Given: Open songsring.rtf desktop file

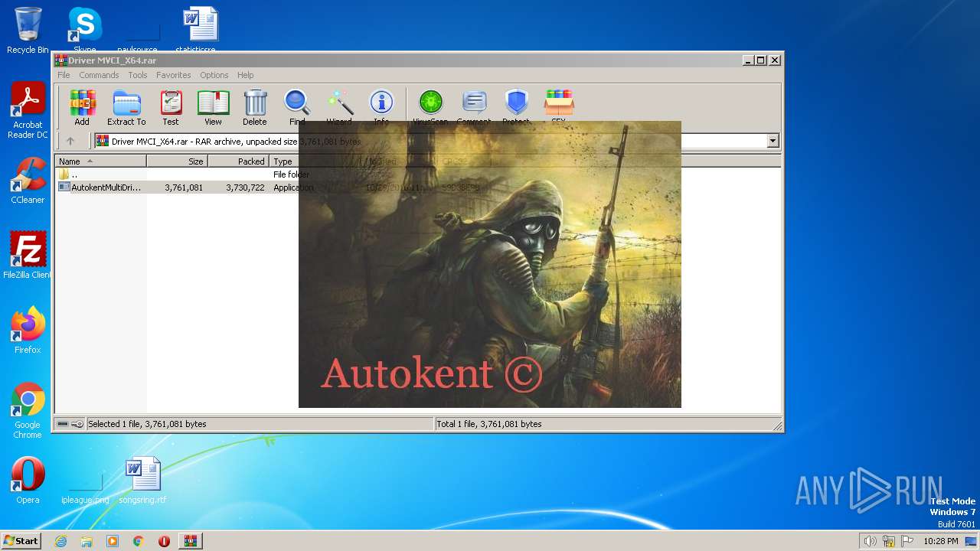Looking at the screenshot, I should coord(142,481).
